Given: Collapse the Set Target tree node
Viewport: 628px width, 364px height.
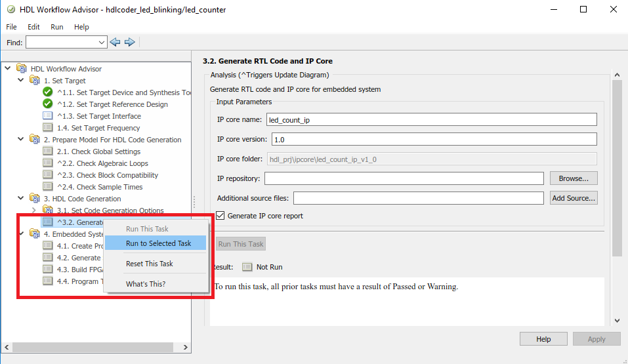Looking at the screenshot, I should tap(20, 81).
